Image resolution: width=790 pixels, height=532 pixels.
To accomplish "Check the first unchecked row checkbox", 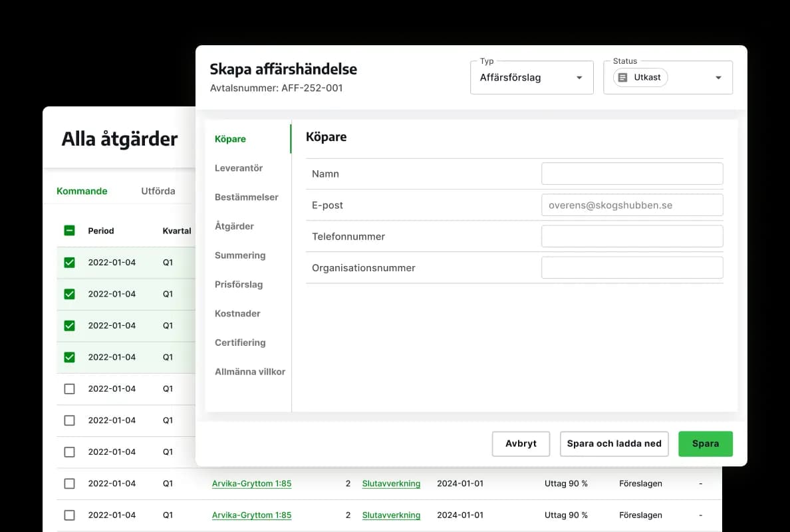I will pyautogui.click(x=69, y=389).
